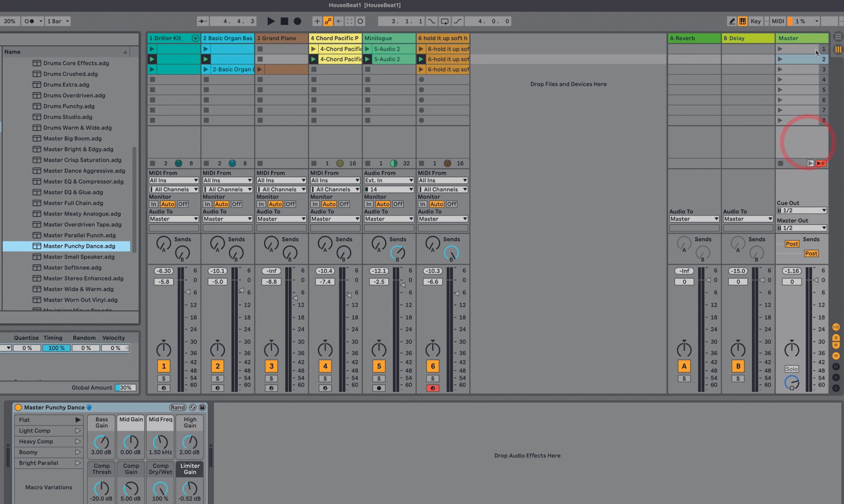Viewport: 844px width, 504px height.
Task: Disarm recording on track 6
Action: (433, 388)
